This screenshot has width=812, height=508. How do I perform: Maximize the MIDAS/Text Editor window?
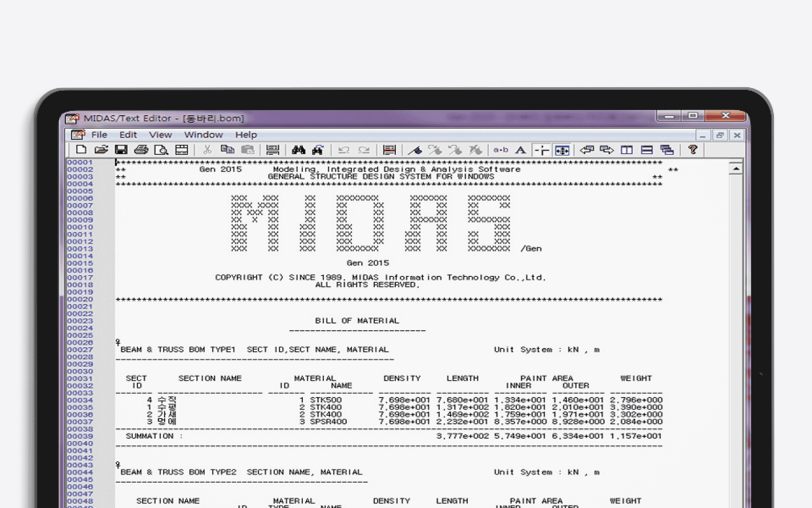[x=693, y=116]
